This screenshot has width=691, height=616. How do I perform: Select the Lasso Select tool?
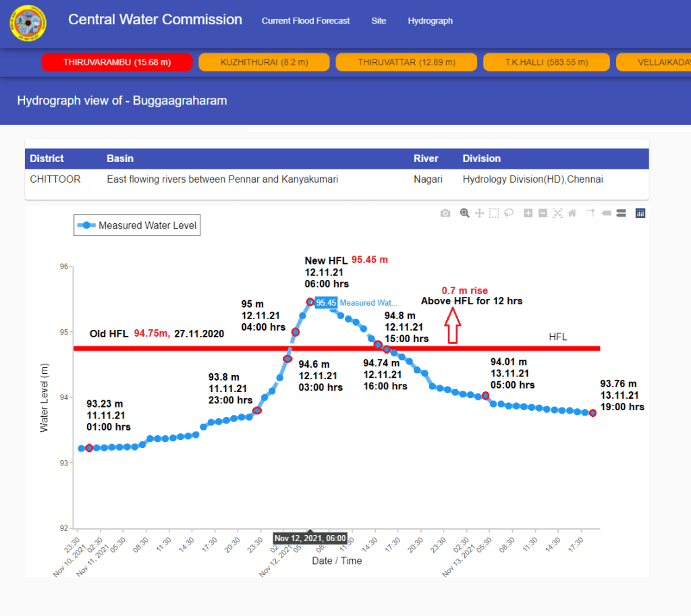click(509, 213)
